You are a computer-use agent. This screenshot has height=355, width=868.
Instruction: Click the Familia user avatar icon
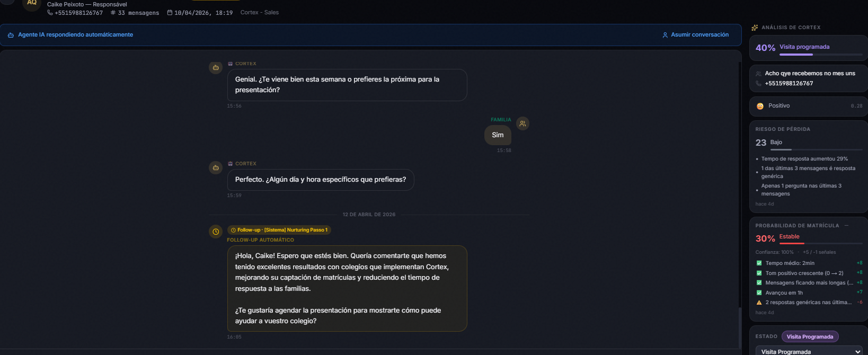522,123
